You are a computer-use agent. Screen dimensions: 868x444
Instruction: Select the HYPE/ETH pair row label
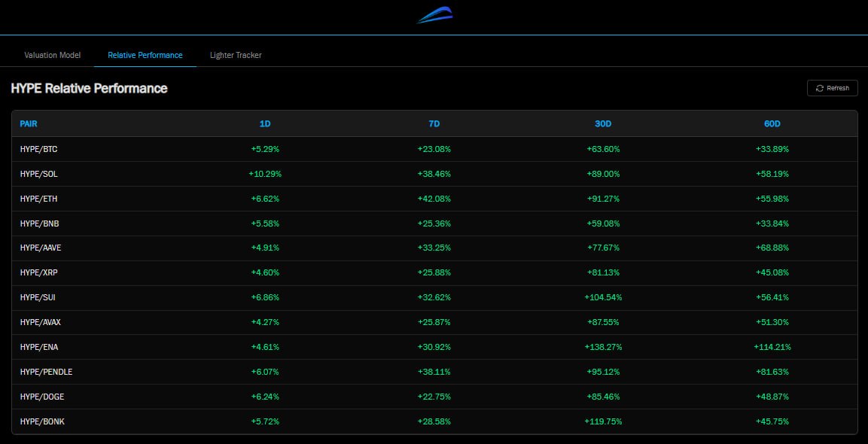[38, 199]
